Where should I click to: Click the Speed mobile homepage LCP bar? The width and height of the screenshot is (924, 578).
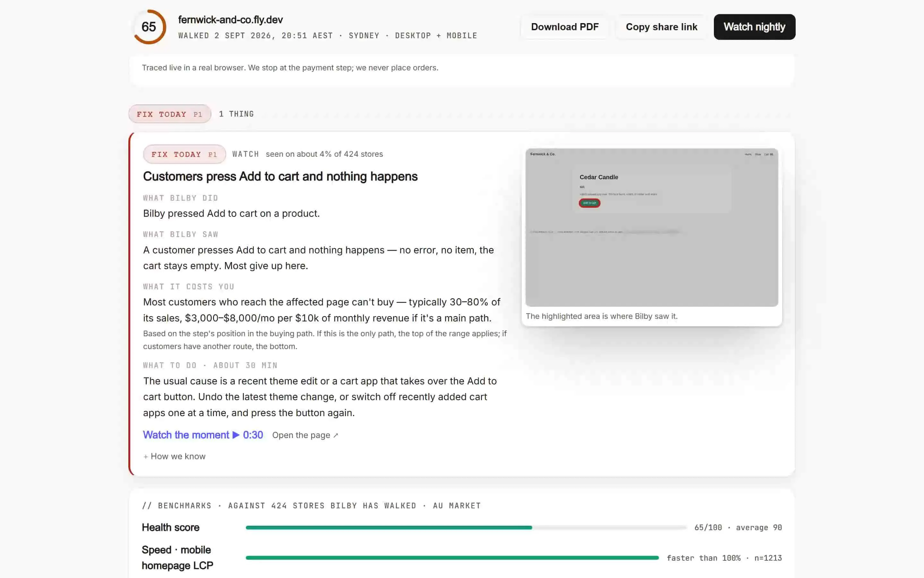(452, 558)
